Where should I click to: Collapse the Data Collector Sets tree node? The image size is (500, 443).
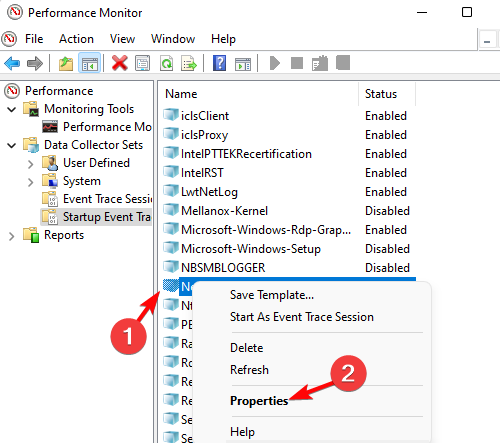[x=12, y=145]
